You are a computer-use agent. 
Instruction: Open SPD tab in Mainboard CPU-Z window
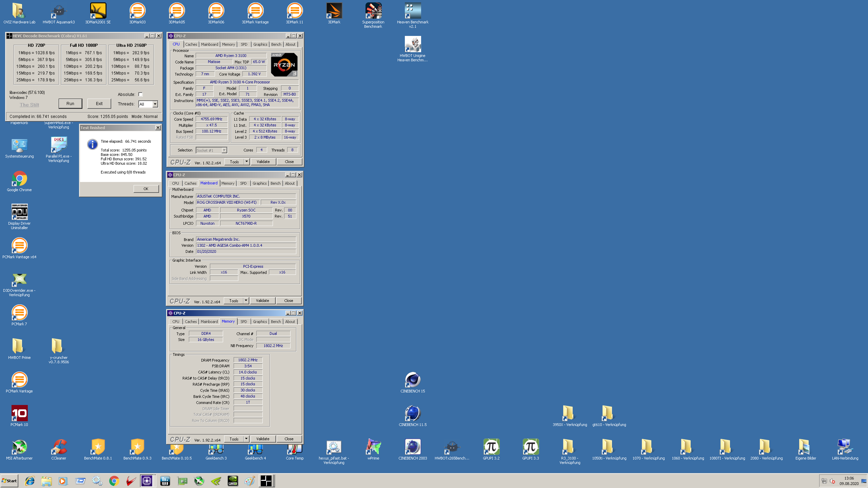(x=243, y=183)
